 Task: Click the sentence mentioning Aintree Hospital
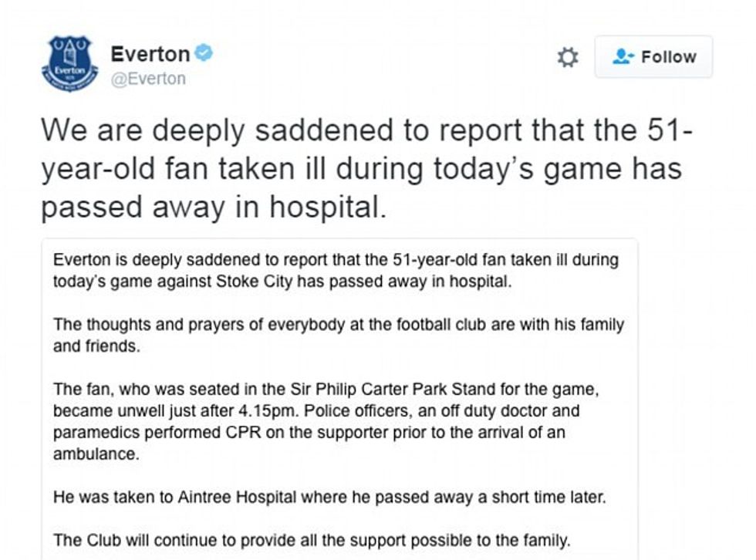(x=329, y=498)
